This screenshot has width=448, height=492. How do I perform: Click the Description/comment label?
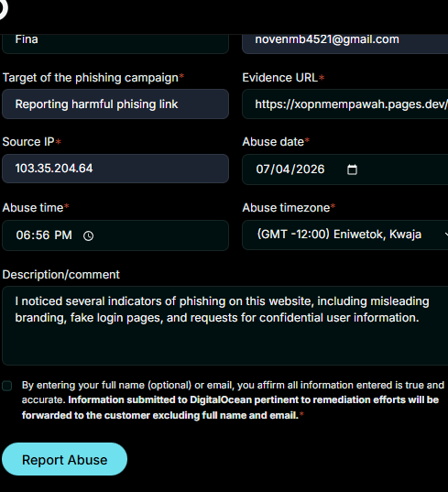(x=60, y=275)
